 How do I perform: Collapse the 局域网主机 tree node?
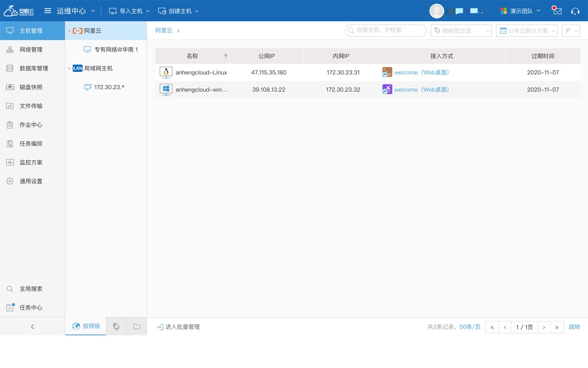point(69,69)
